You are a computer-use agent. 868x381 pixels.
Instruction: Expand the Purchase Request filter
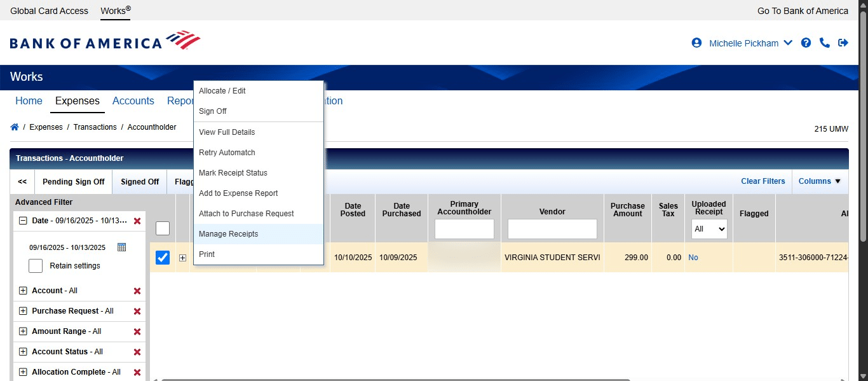point(22,311)
